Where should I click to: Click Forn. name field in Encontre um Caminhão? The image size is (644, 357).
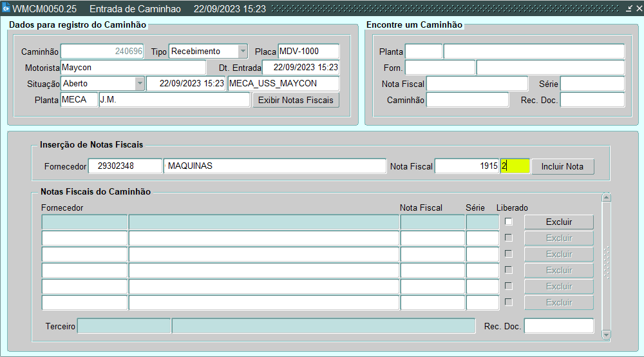[551, 68]
